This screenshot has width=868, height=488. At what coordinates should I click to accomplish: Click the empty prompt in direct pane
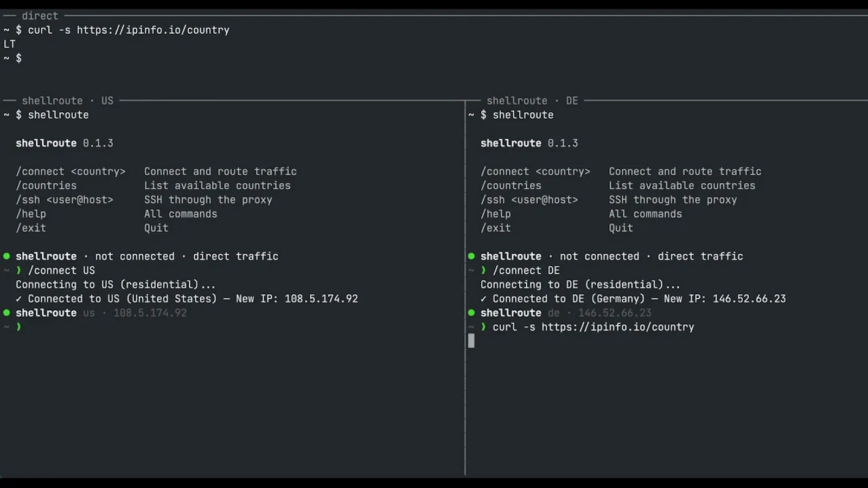click(12, 58)
